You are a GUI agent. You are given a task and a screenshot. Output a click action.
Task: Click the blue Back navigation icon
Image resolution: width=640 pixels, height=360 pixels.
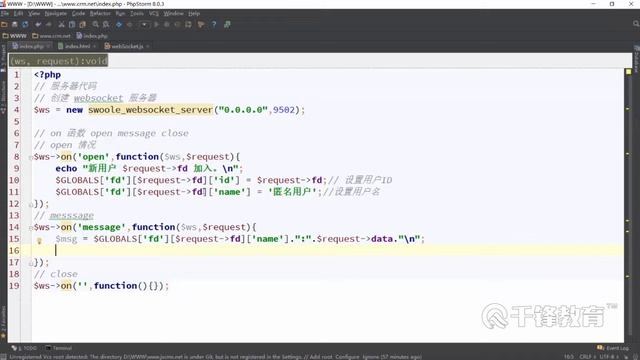click(x=119, y=24)
